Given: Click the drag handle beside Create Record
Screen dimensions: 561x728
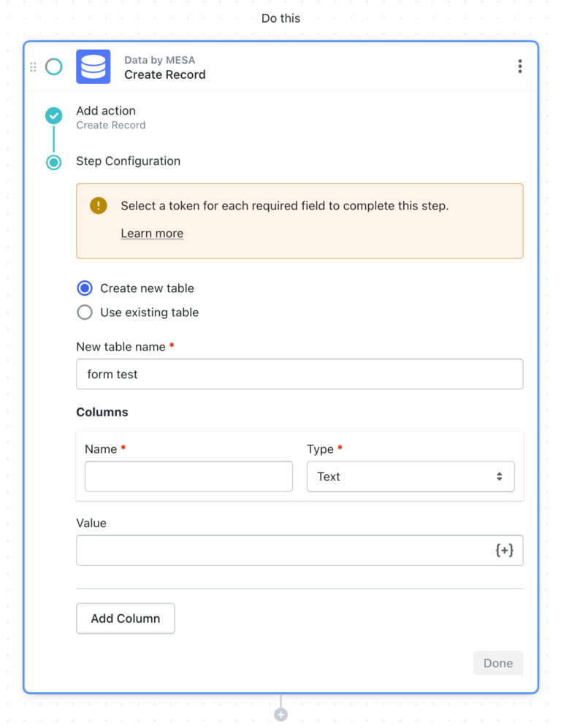Looking at the screenshot, I should click(x=33, y=66).
